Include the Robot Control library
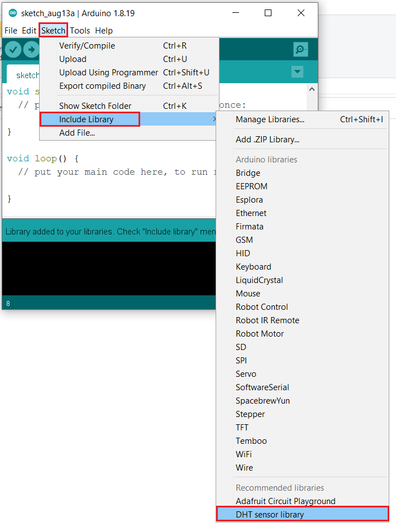The image size is (396, 532). [302, 307]
